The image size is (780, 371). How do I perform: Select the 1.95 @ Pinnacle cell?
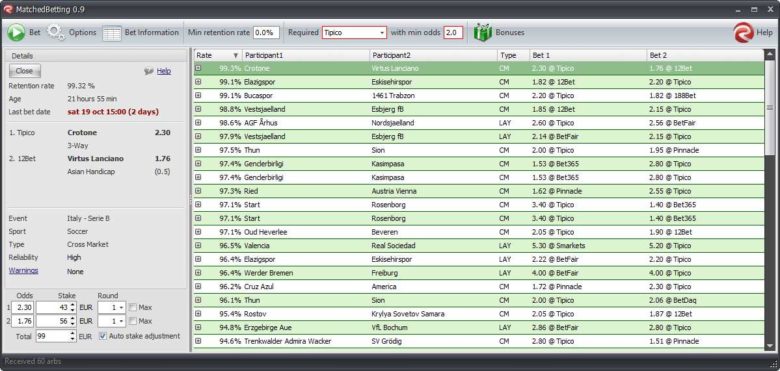pos(705,150)
